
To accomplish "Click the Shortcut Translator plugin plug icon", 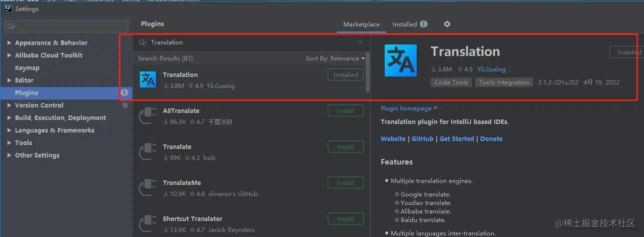I will [x=148, y=223].
